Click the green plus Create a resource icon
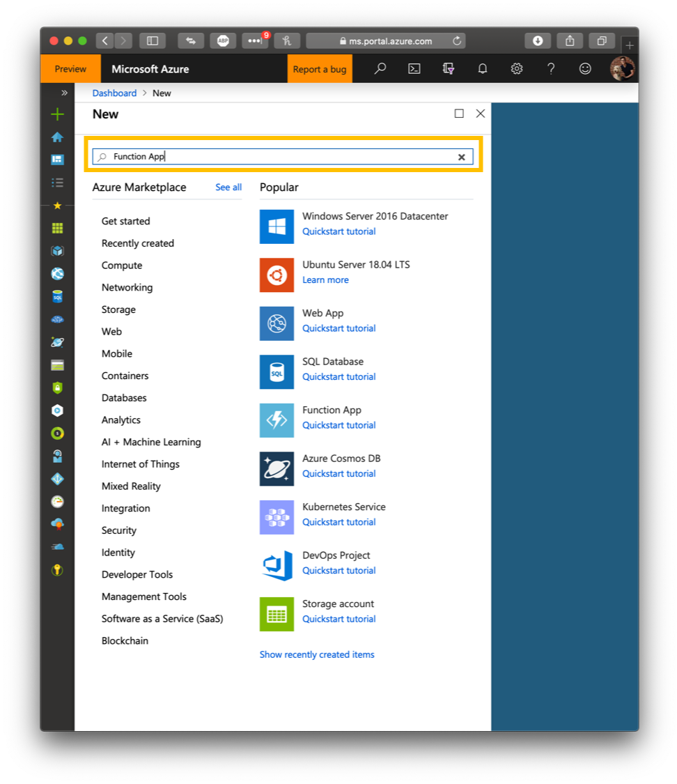 (57, 114)
